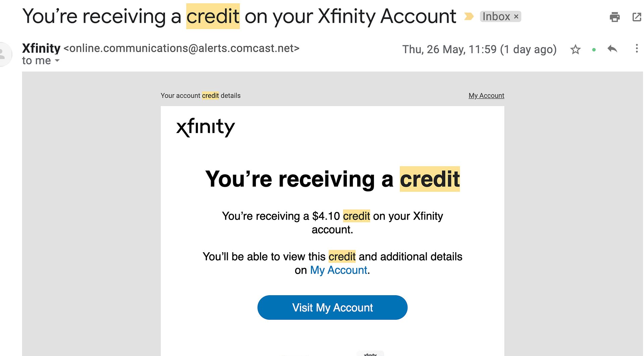Viewport: 644px width, 356px height.
Task: Click the yellow forward arrow beside the subject
Action: coord(469,16)
